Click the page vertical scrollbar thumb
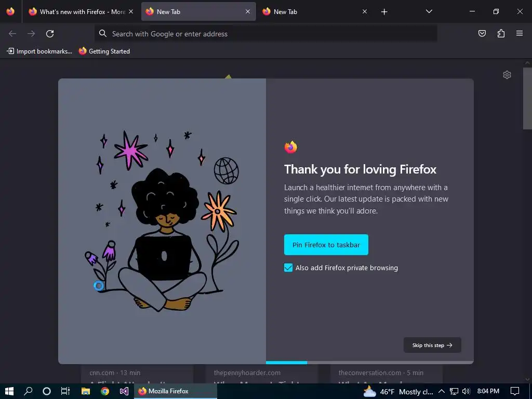Screen dimensions: 532x399 tap(527, 98)
